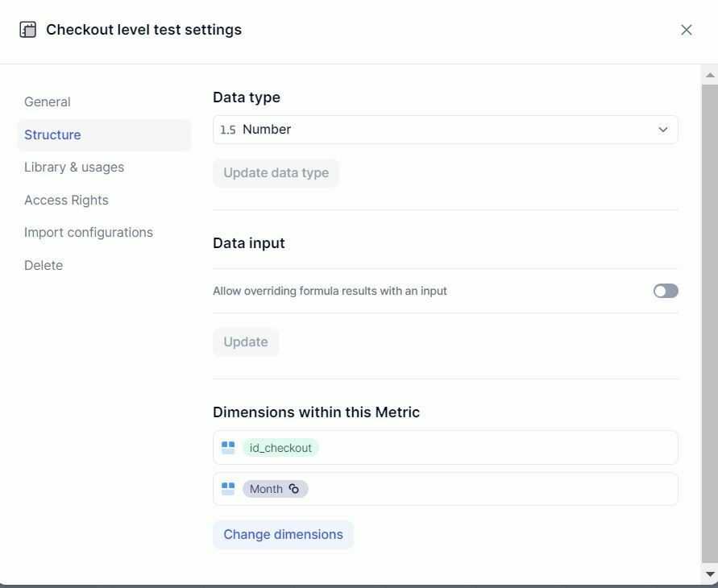Select the Delete sidebar item
The height and width of the screenshot is (588, 718).
(x=44, y=265)
